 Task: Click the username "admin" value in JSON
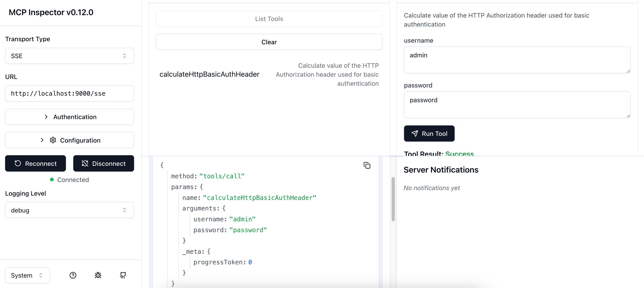pos(242,219)
